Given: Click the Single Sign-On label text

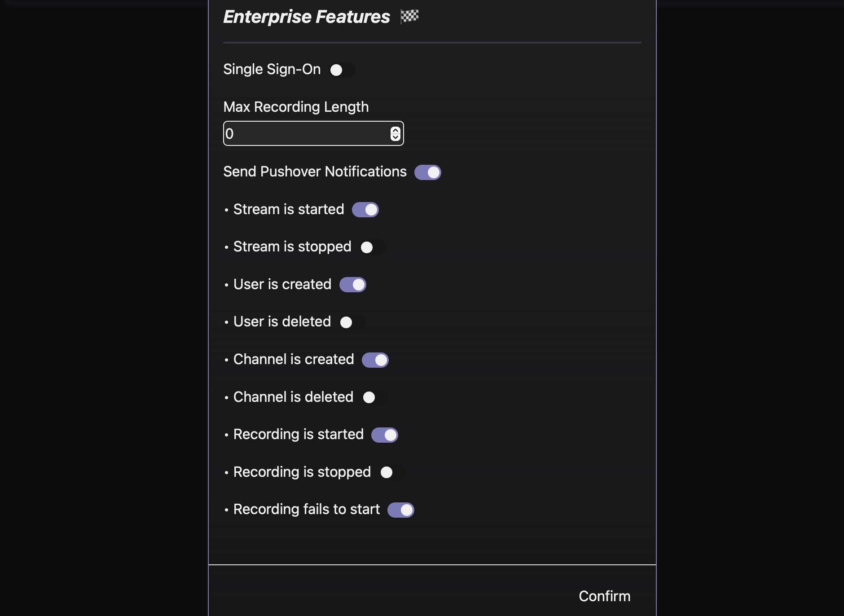Looking at the screenshot, I should click(x=272, y=69).
